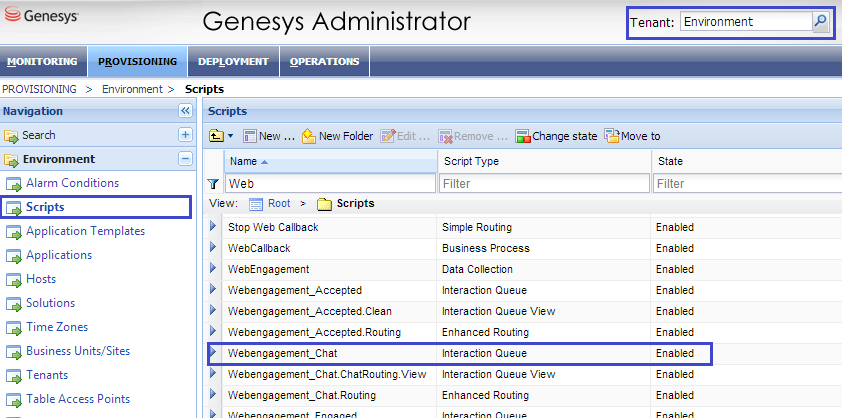This screenshot has width=842, height=419.
Task: Click the tenant search magnifier icon
Action: pos(821,22)
